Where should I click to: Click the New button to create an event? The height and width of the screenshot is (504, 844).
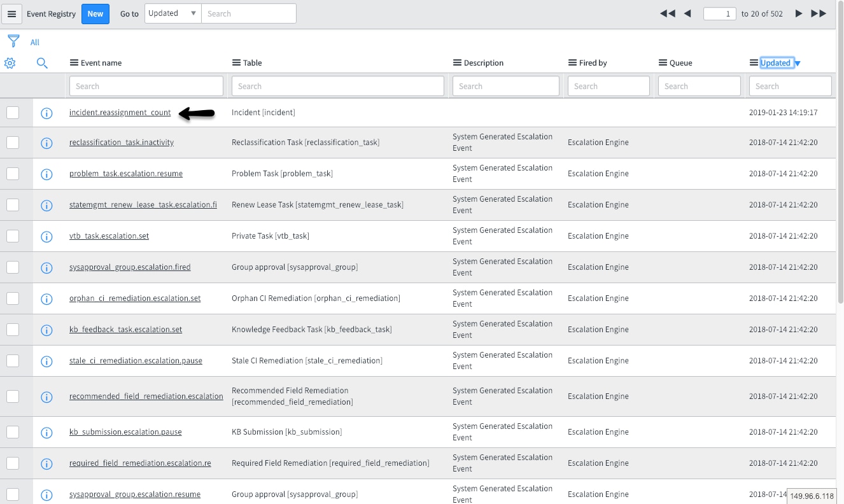click(x=95, y=13)
